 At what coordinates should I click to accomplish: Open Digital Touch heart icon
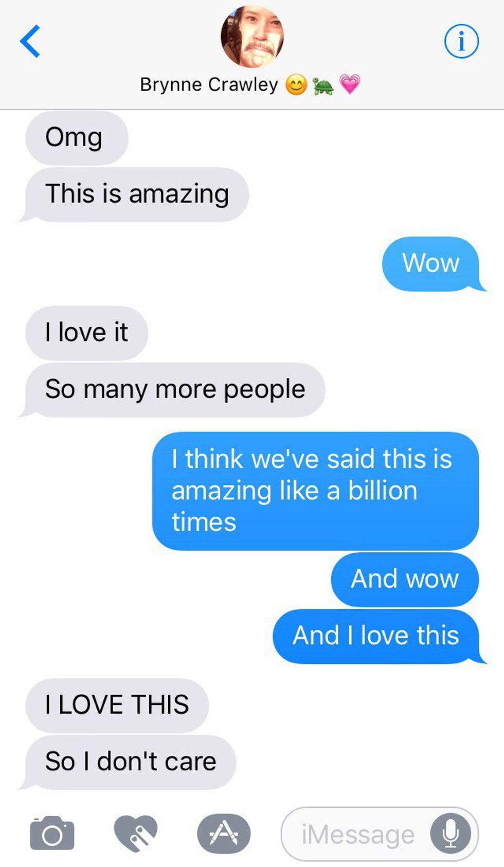(x=136, y=833)
